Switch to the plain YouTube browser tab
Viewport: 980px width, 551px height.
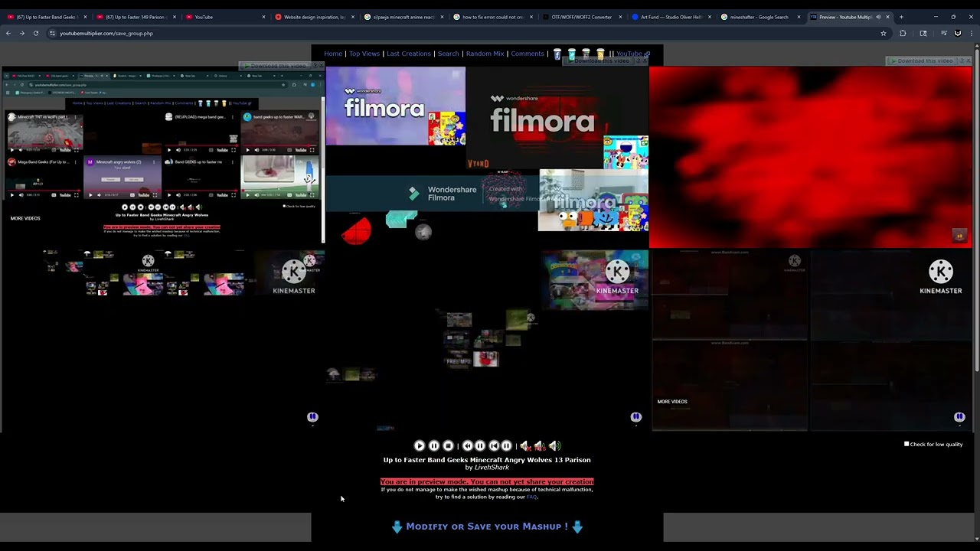(x=225, y=17)
